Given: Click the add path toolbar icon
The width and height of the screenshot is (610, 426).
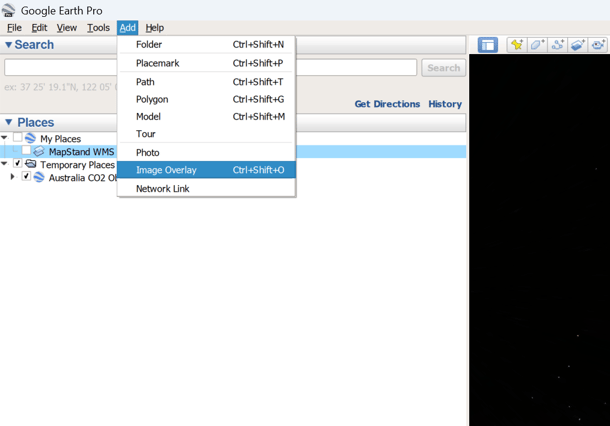Looking at the screenshot, I should point(557,45).
